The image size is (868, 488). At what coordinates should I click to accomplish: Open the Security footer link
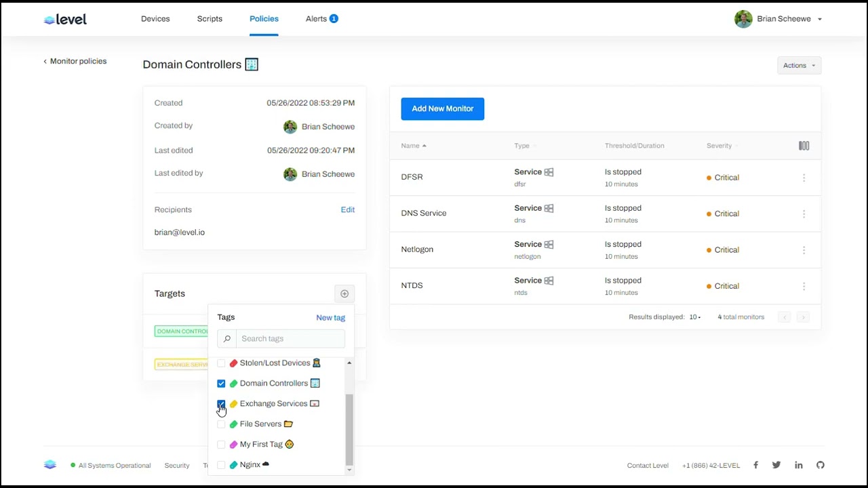[177, 466]
